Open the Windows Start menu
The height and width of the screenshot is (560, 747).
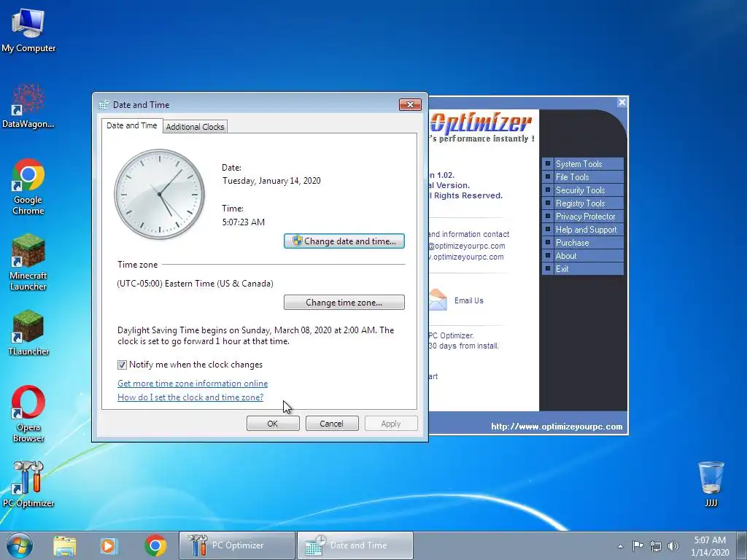click(20, 545)
